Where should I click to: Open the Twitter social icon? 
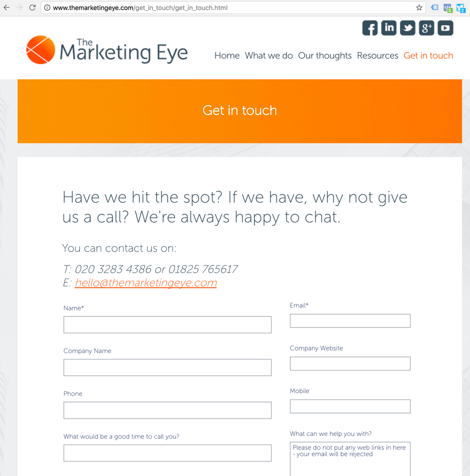click(x=407, y=28)
